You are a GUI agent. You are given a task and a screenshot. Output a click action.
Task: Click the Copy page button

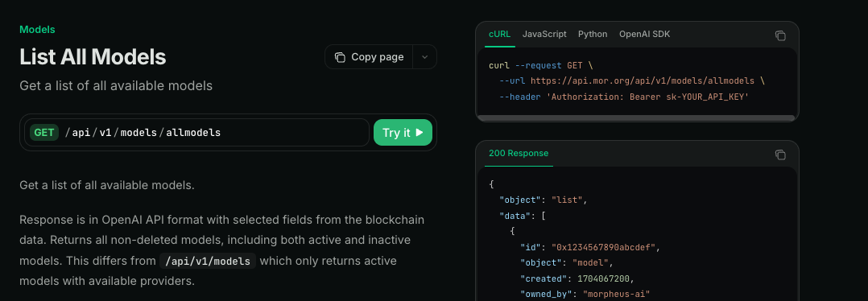click(x=370, y=57)
